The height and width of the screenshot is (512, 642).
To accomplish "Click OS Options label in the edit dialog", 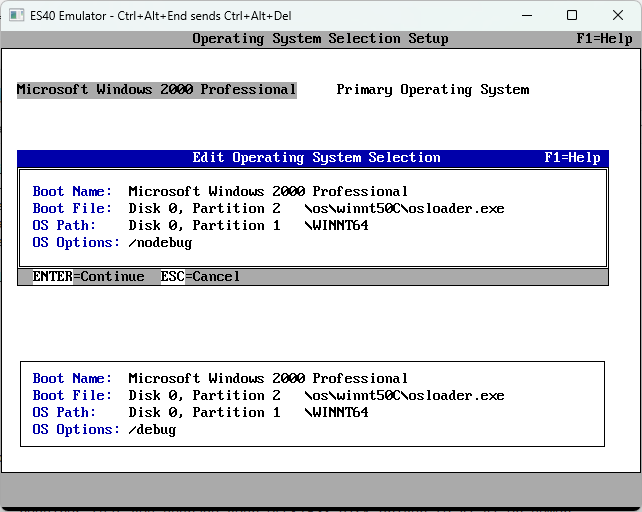I will (76, 243).
